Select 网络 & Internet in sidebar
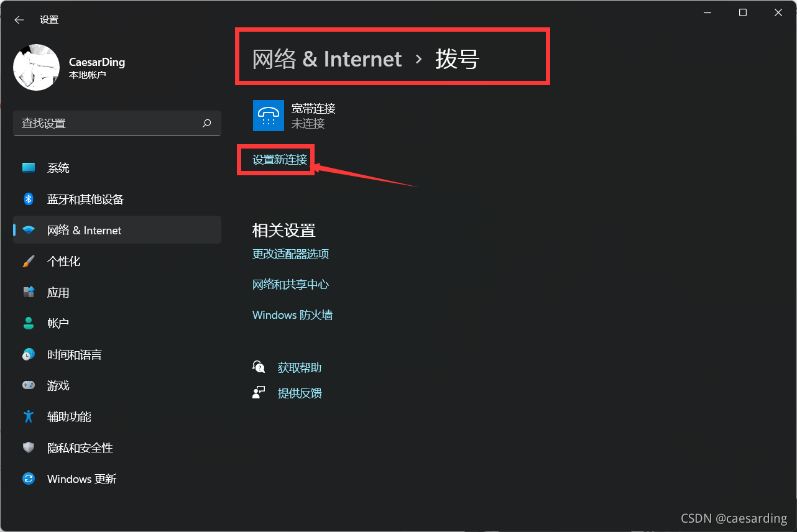The image size is (797, 532). [x=117, y=230]
